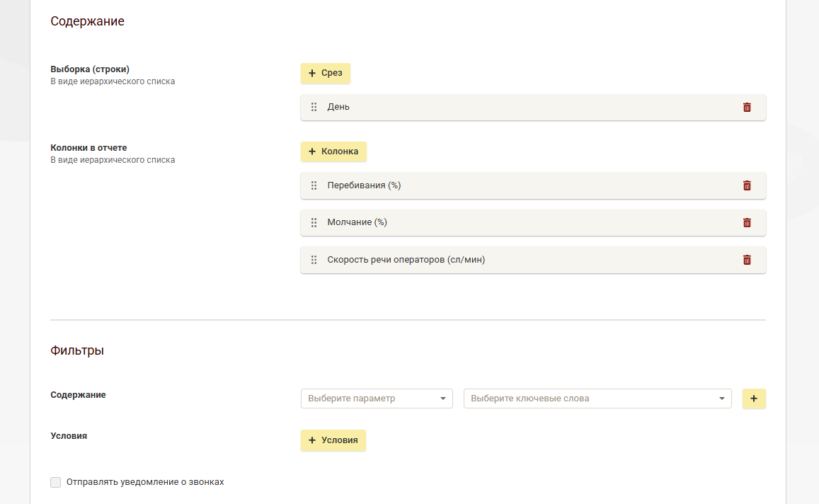The height and width of the screenshot is (504, 819).
Task: Select the drag handle for Скорость речи операторов
Action: 314,260
